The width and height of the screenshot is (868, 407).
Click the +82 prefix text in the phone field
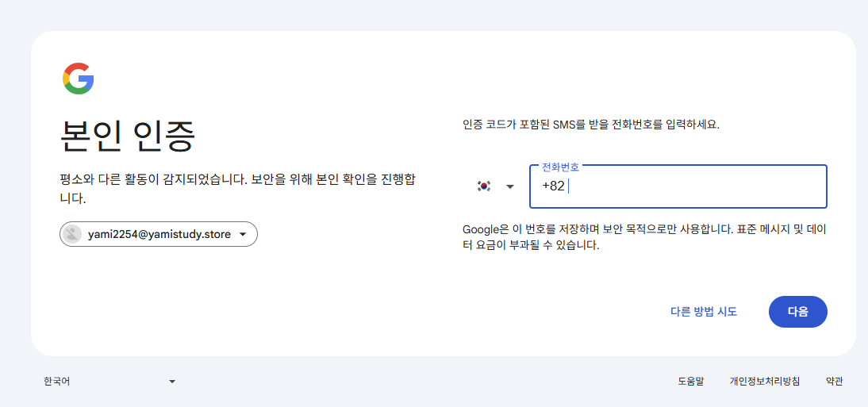coord(553,186)
